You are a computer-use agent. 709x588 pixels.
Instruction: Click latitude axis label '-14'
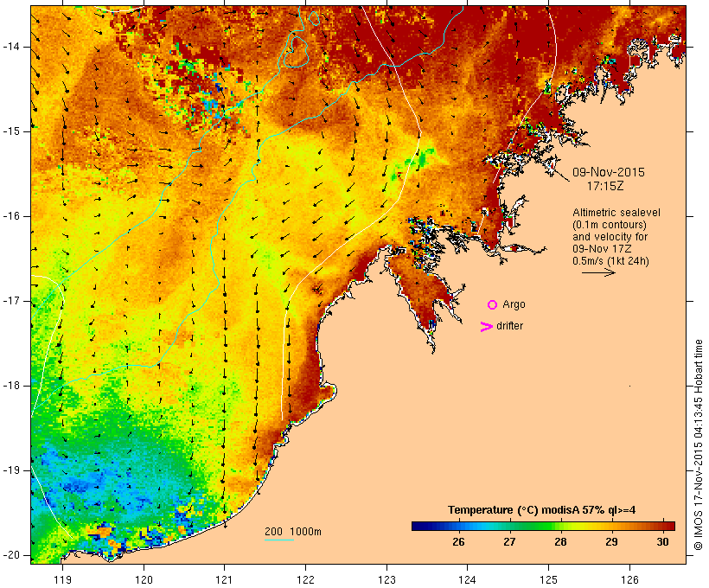10,47
